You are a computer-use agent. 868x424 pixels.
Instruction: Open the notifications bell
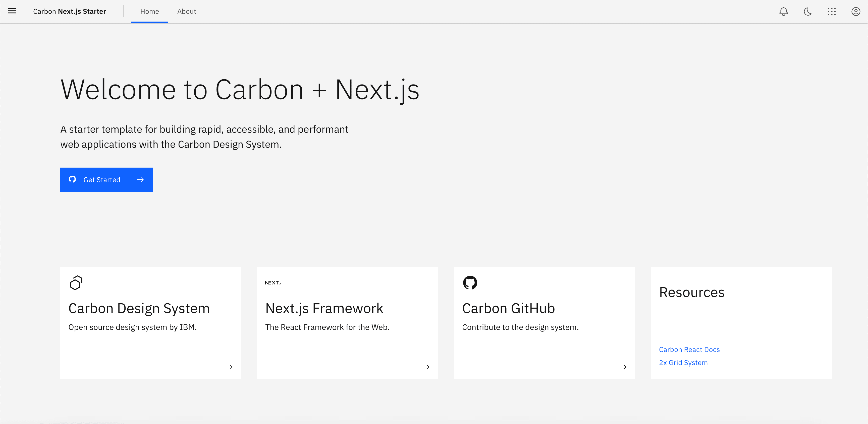(783, 12)
